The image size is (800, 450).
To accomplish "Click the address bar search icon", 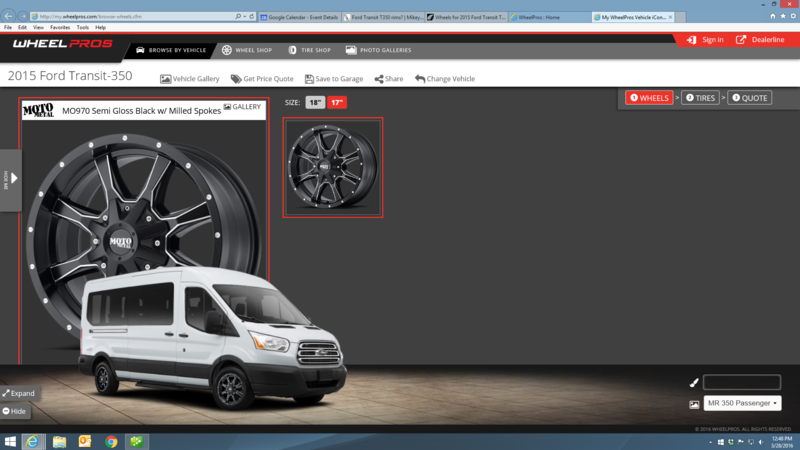I will pyautogui.click(x=238, y=16).
